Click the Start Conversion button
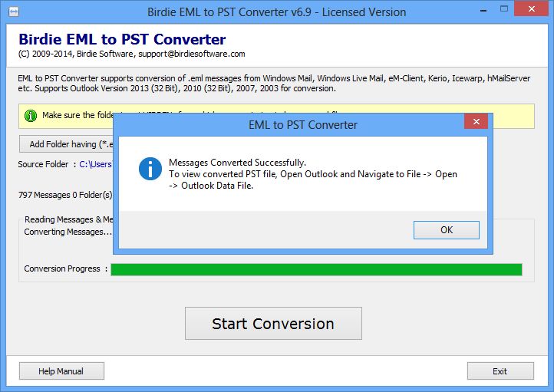 pos(273,324)
